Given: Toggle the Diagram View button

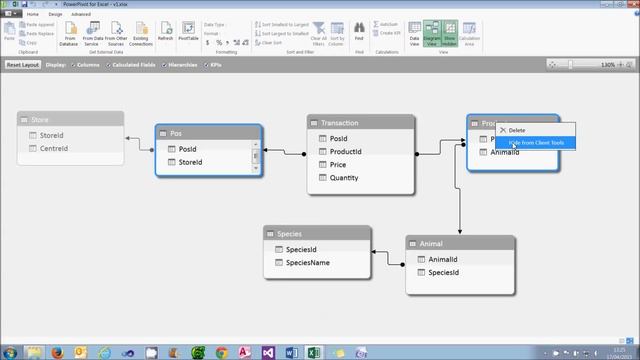Looking at the screenshot, I should point(432,33).
